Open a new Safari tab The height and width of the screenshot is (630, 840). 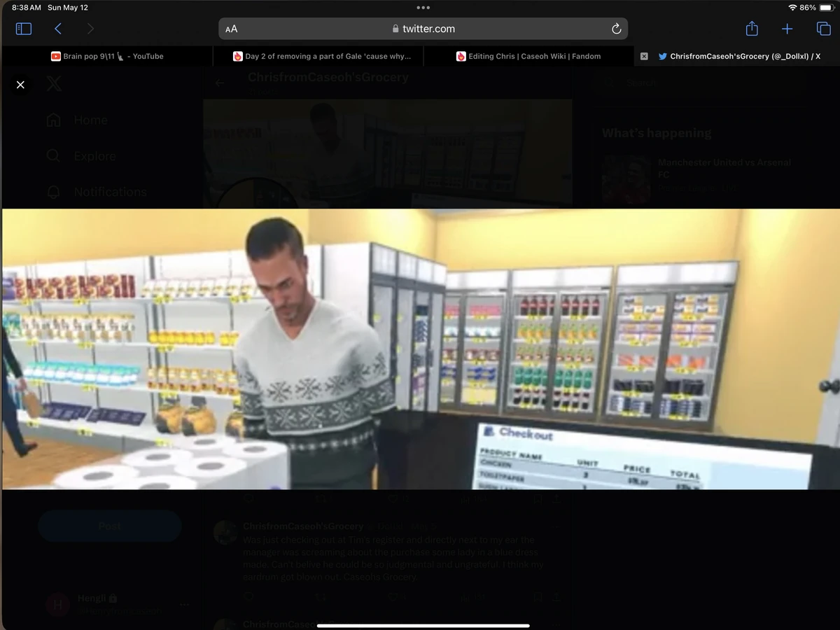pyautogui.click(x=787, y=29)
